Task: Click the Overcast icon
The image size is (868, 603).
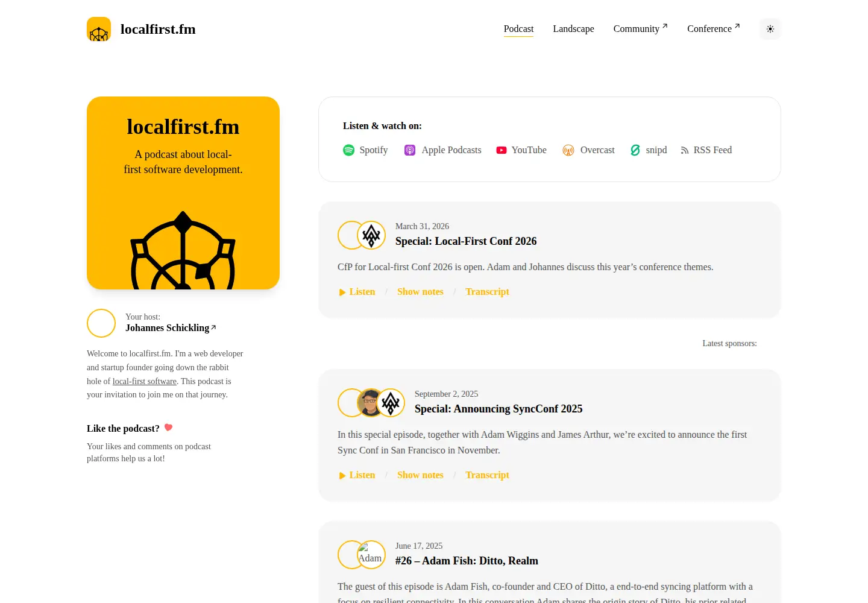Action: (x=568, y=150)
